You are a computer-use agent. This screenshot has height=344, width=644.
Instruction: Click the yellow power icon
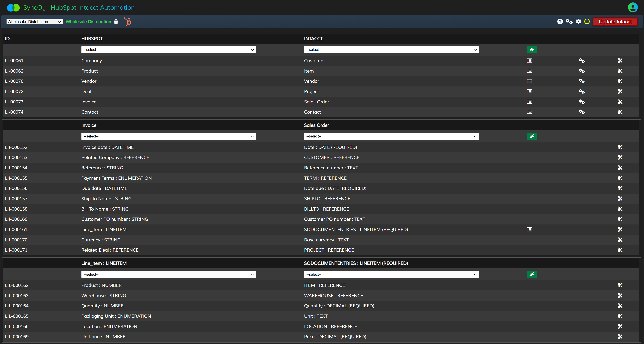tap(587, 22)
